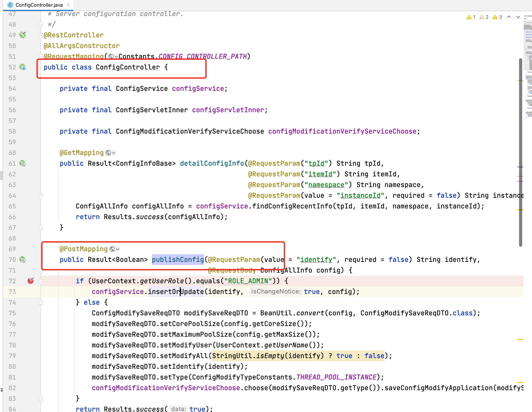532x412 pixels.
Task: Click the endpoint gutter icon on line 61
Action: [23, 163]
